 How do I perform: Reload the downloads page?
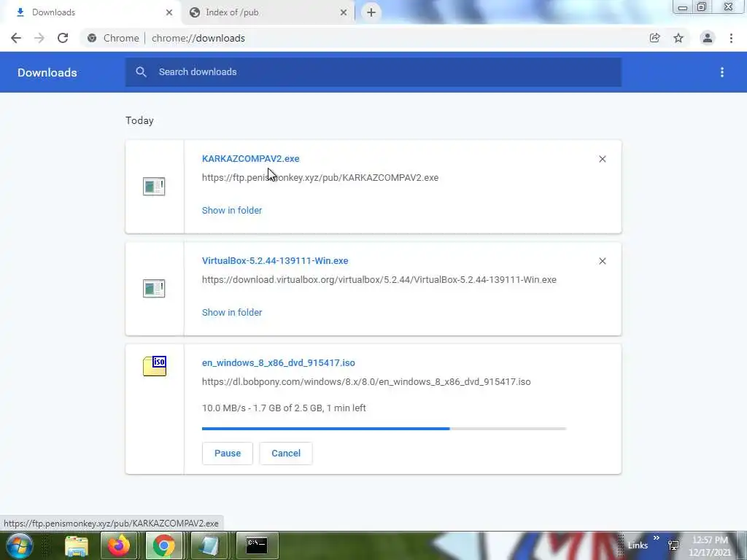[63, 38]
